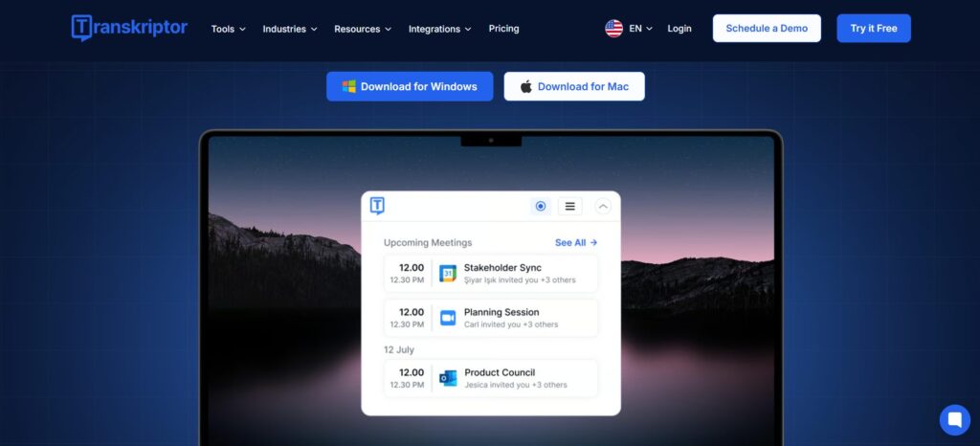Screen dimensions: 980x446
Task: Download the Mac app
Action: 574,86
